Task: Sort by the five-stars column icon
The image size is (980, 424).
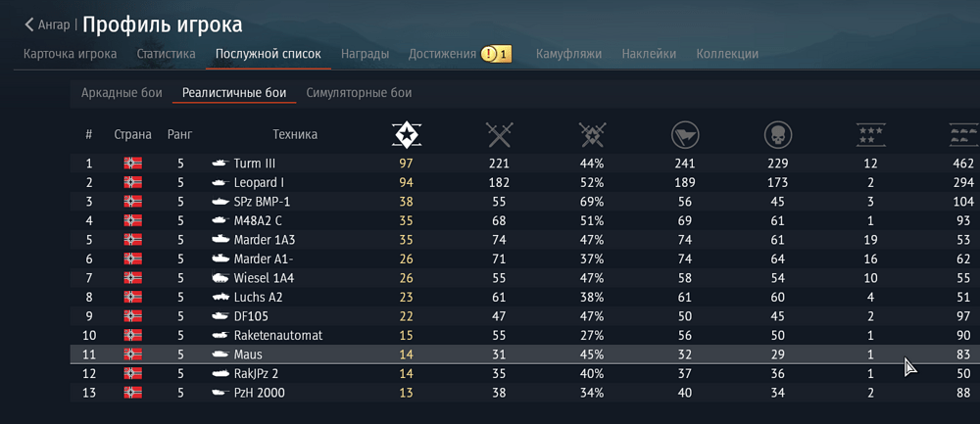Action: tap(869, 134)
